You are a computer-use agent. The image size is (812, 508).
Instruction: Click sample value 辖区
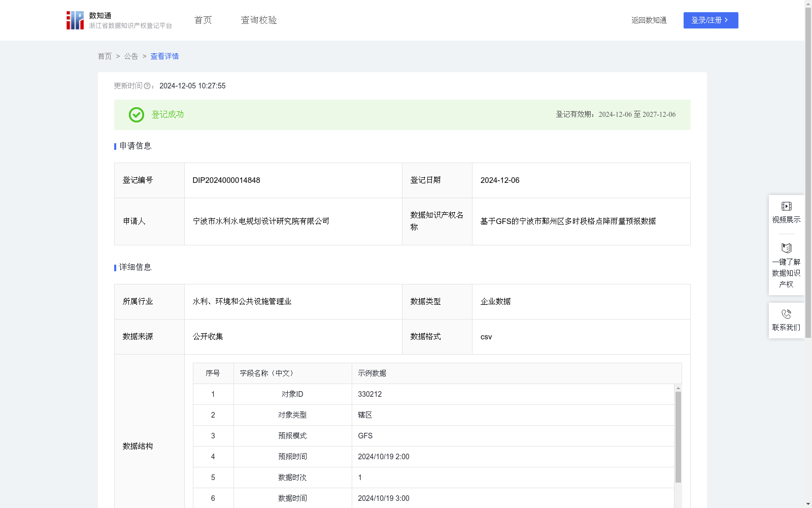(365, 415)
